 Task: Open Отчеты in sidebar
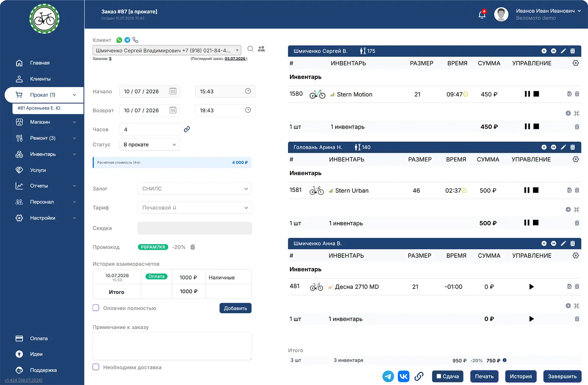[39, 186]
